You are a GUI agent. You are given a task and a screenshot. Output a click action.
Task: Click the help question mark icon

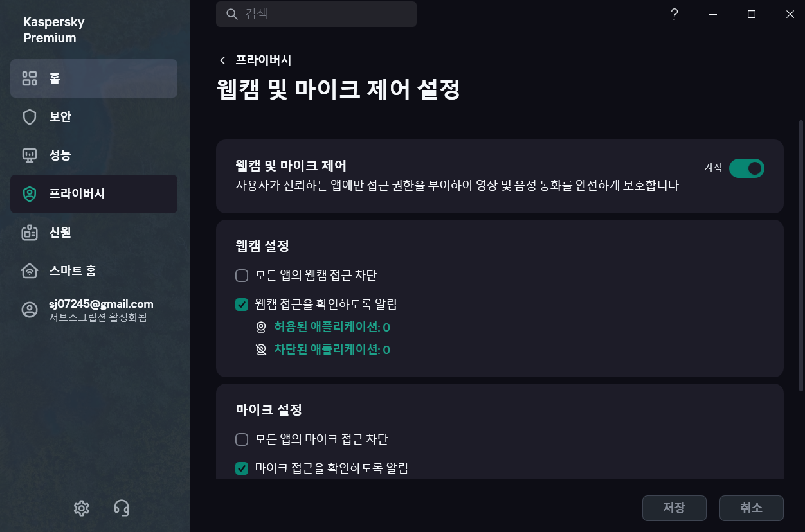point(674,14)
